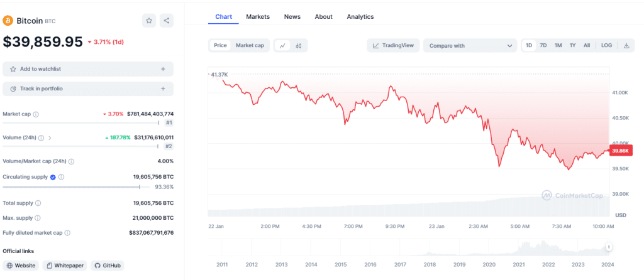Image resolution: width=644 pixels, height=280 pixels.
Task: Click the Bitcoin logo icon
Action: coord(8,21)
